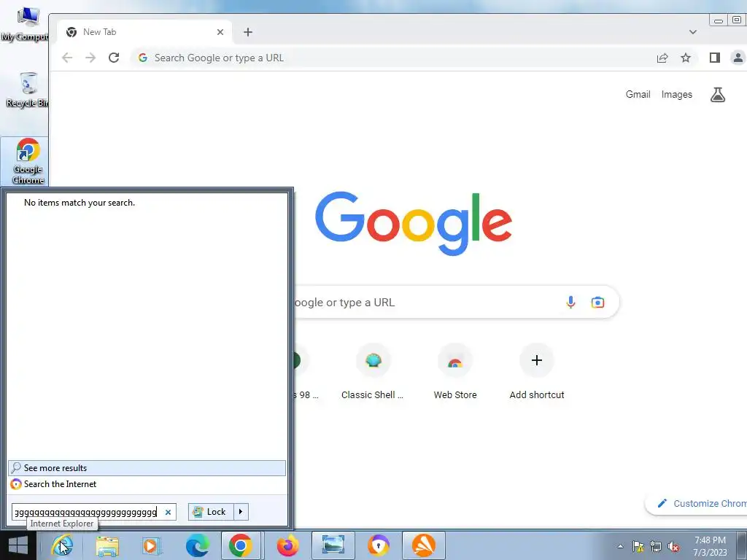Launch Firefox from the taskbar
747x560 pixels.
pyautogui.click(x=287, y=545)
